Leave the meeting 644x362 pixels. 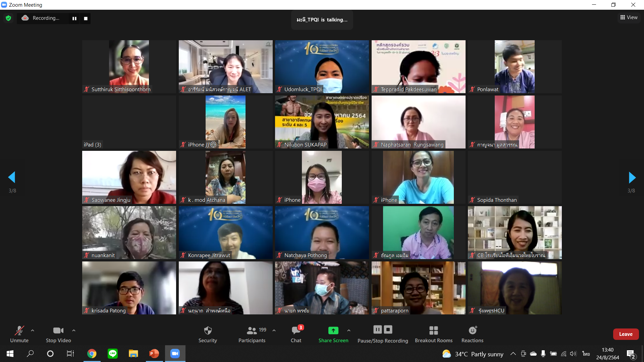[626, 334]
